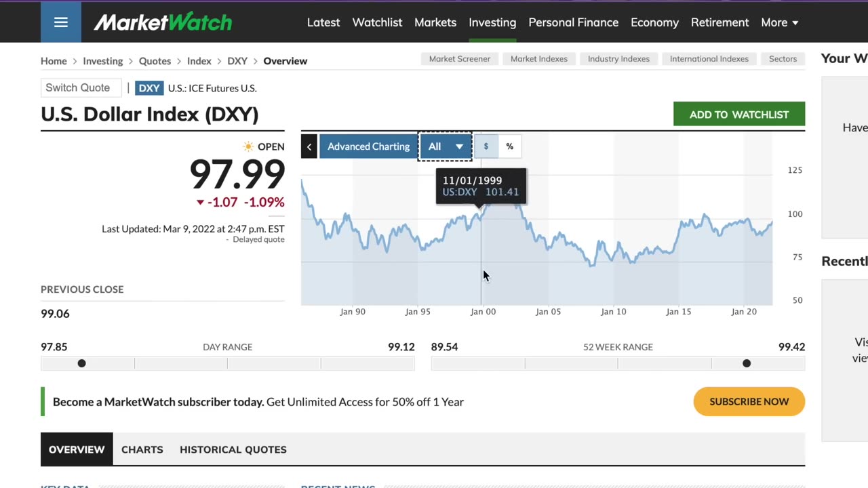This screenshot has width=868, height=488.
Task: Select the Investing navigation item
Action: point(492,22)
